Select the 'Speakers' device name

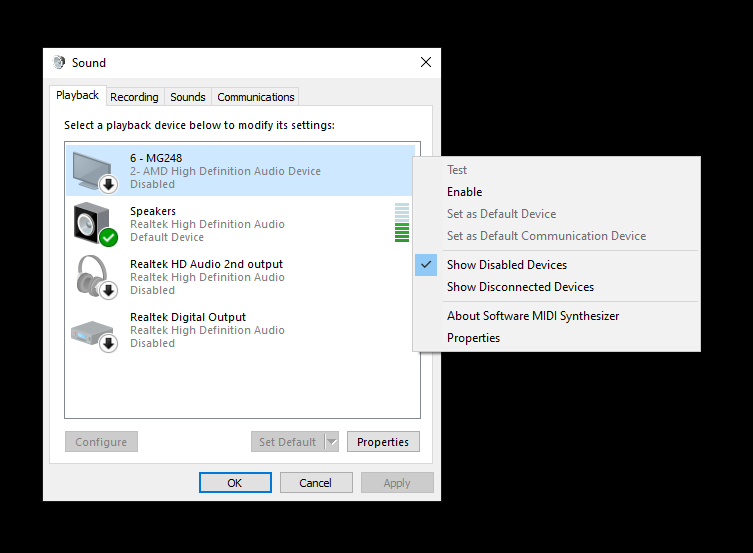[153, 211]
